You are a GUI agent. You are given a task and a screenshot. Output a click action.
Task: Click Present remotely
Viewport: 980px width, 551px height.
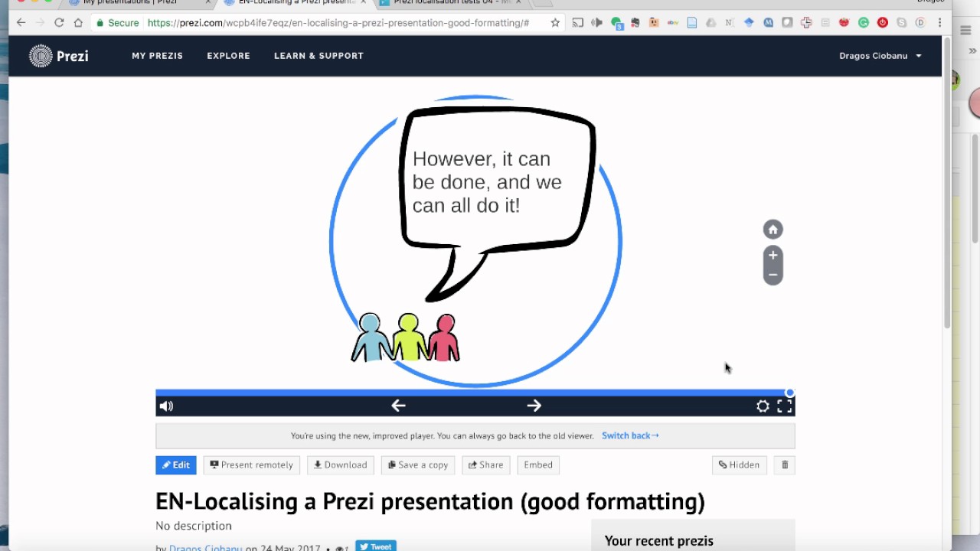click(252, 465)
